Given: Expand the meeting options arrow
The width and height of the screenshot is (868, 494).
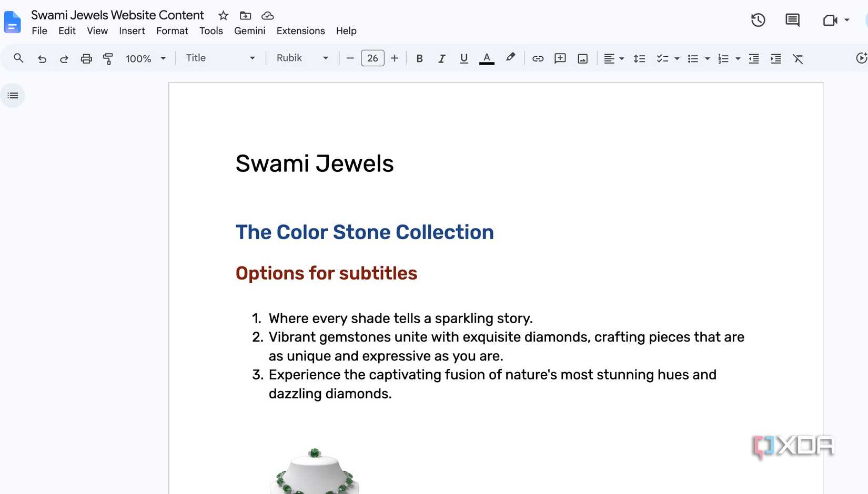Looking at the screenshot, I should 847,20.
